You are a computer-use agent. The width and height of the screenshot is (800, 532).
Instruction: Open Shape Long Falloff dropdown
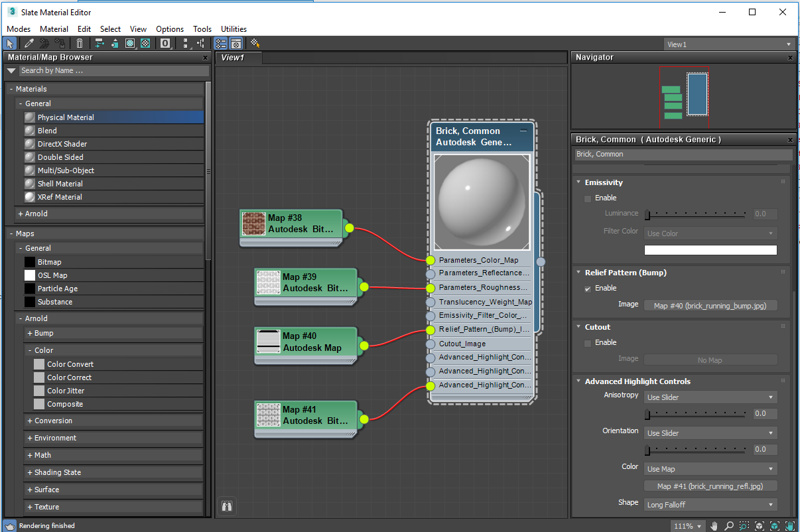pos(710,505)
